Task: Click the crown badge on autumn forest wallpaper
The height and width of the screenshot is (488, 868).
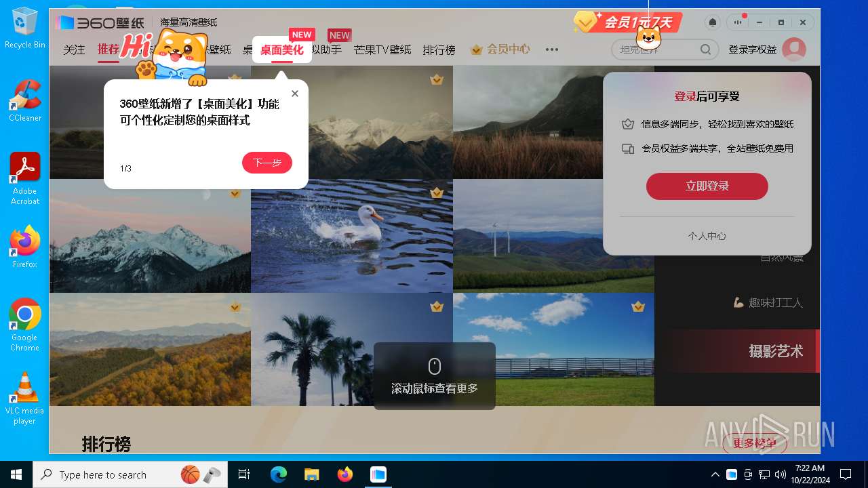Action: pos(235,307)
